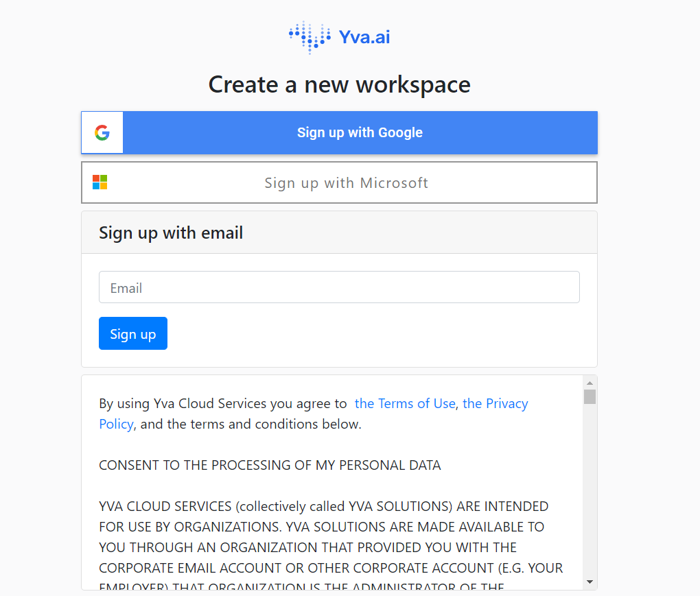Open the Terms of Use link
The image size is (700, 596).
click(x=405, y=403)
